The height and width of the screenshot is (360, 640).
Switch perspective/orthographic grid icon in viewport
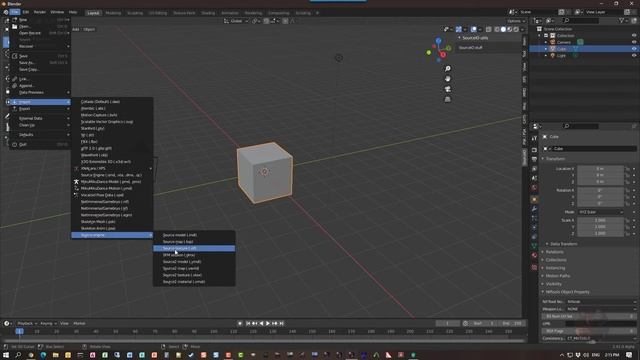(448, 99)
